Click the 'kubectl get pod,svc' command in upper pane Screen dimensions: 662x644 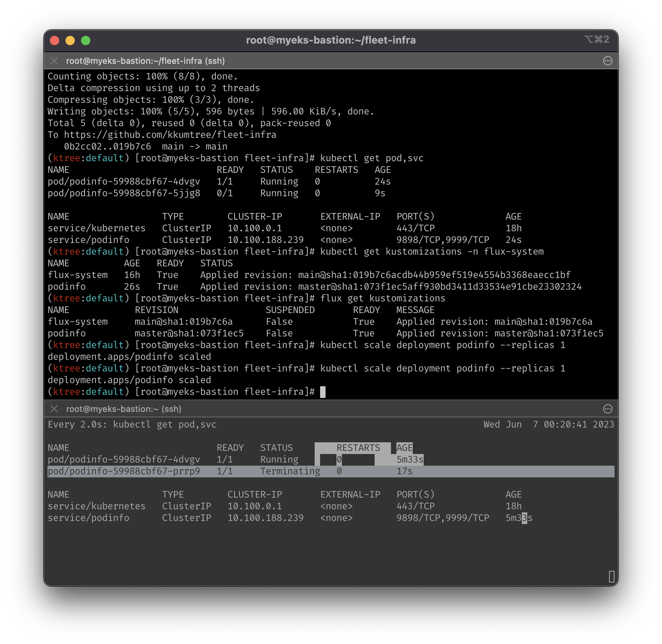372,158
